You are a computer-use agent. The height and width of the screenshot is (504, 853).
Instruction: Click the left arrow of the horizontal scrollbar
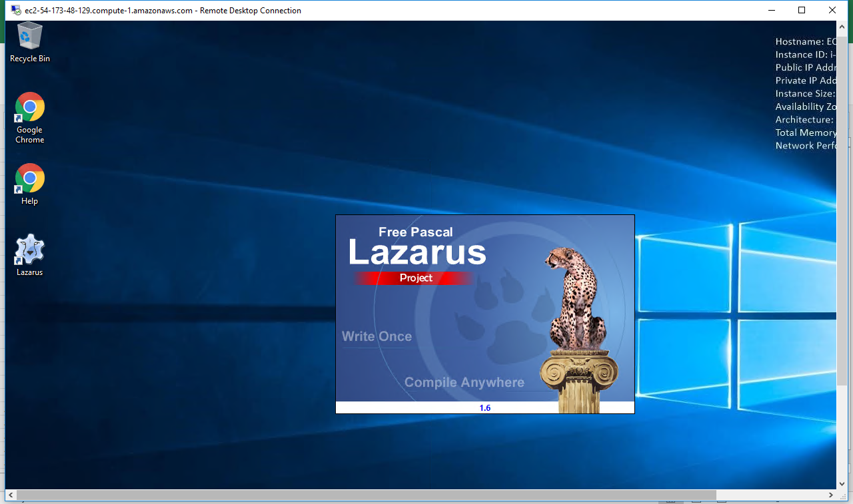(x=10, y=495)
